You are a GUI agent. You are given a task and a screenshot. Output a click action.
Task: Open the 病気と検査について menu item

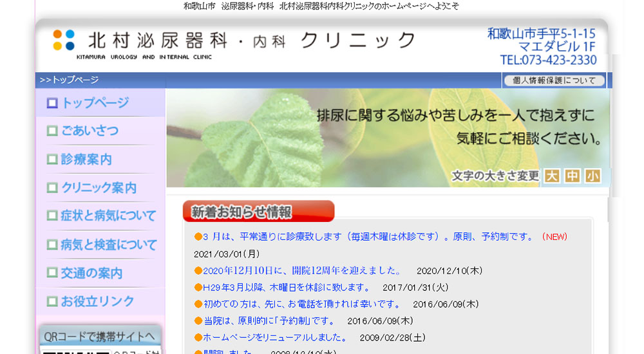100,245
